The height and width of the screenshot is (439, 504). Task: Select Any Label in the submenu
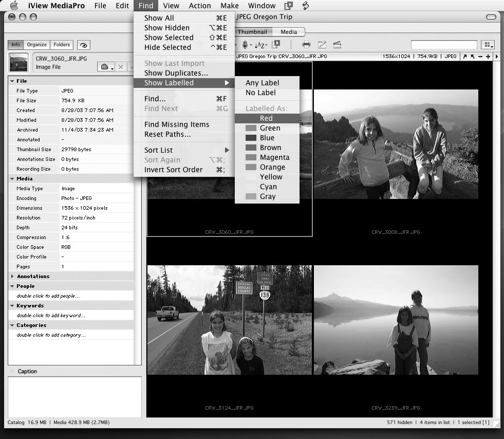[x=267, y=83]
